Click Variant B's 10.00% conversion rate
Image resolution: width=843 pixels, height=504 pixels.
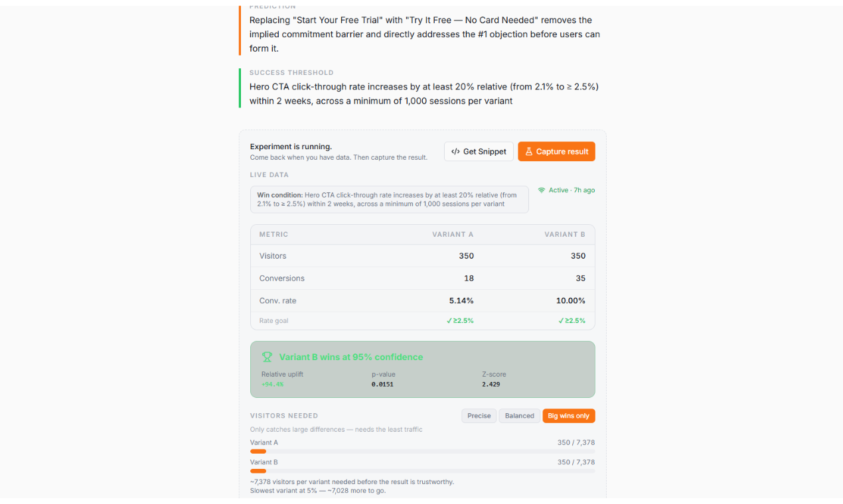570,300
